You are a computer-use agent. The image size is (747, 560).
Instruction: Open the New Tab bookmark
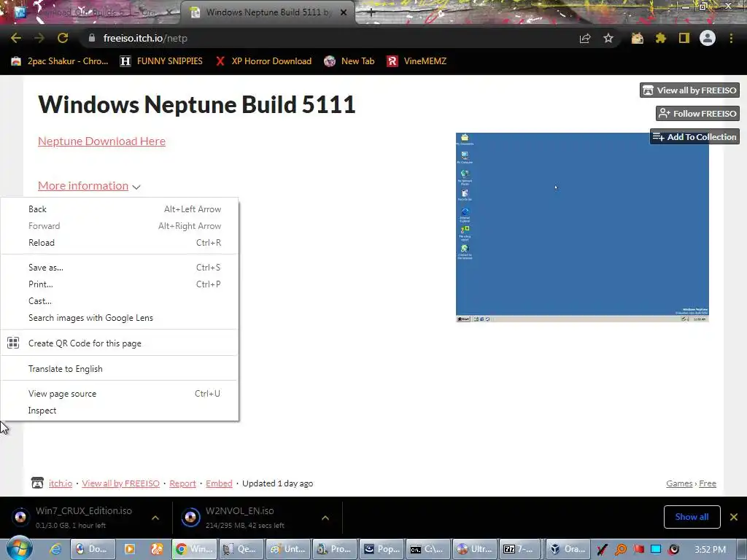pos(349,61)
